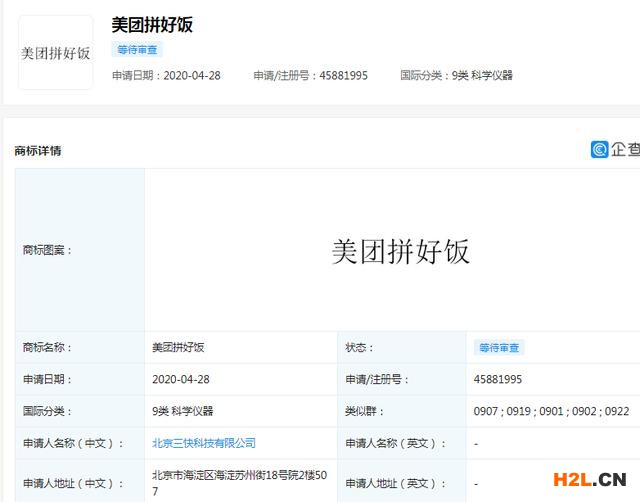Click registration number 45881995 in the details table
This screenshot has height=502, width=640.
coord(498,379)
